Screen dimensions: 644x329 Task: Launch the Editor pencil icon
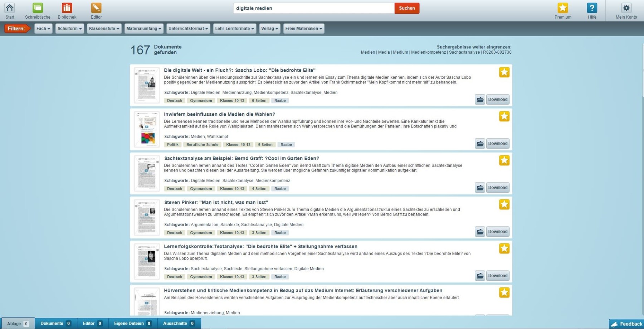(x=96, y=8)
